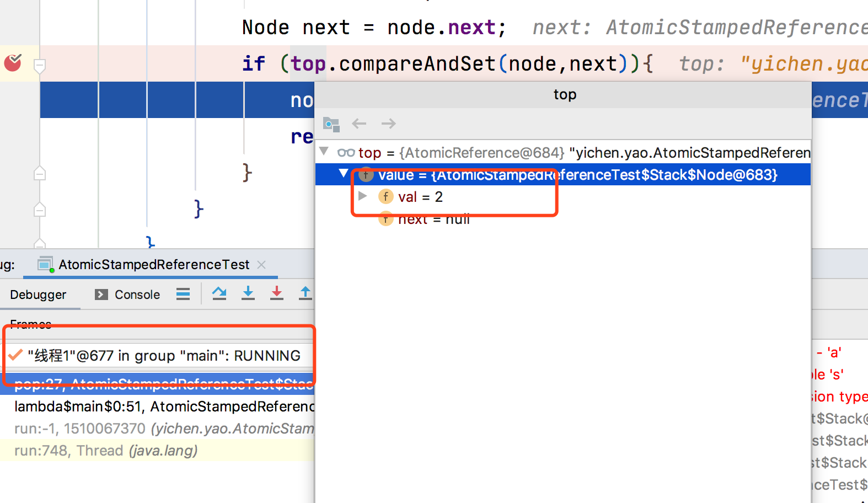The image size is (868, 503).
Task: Click the Force Step Into red arrow
Action: 277,293
